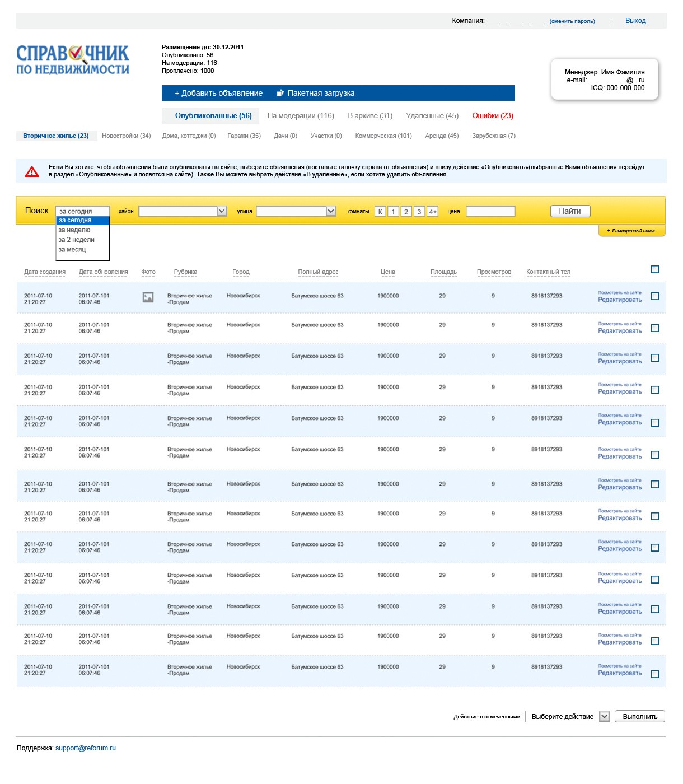This screenshot has height=784, width=683.
Task: Click the сменить пароль link
Action: [572, 21]
